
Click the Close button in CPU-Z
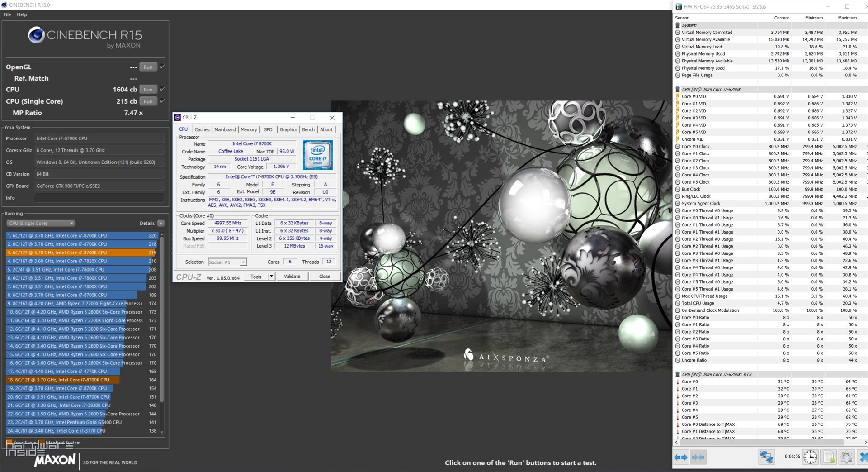[x=325, y=277]
